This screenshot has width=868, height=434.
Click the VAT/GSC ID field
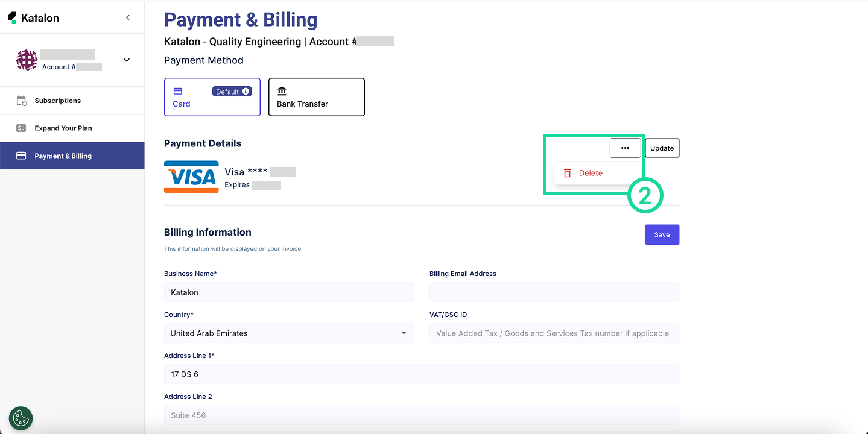coord(554,333)
